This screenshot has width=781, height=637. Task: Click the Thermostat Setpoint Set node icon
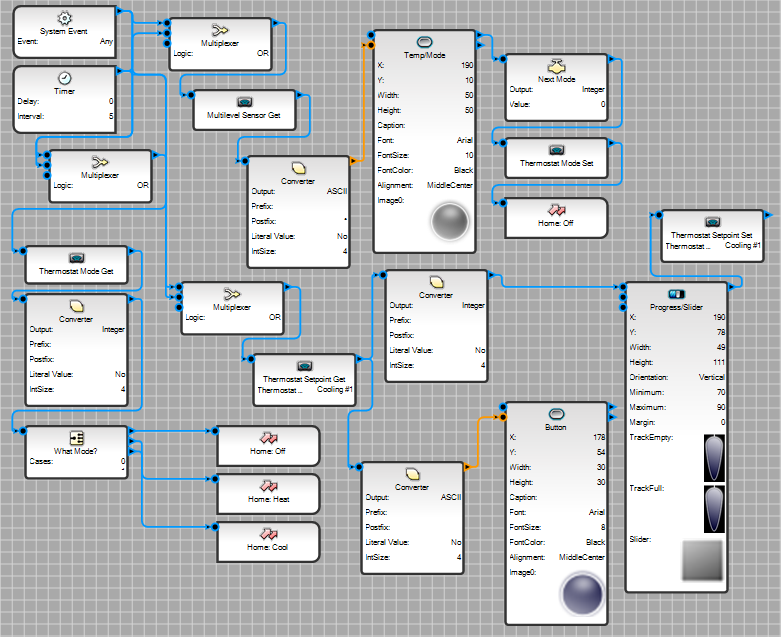(712, 222)
